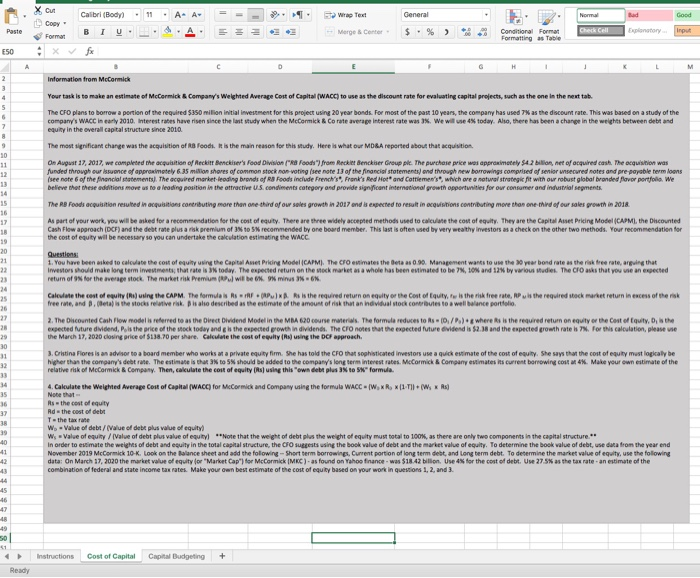Select the Check Cell style

coord(601,30)
